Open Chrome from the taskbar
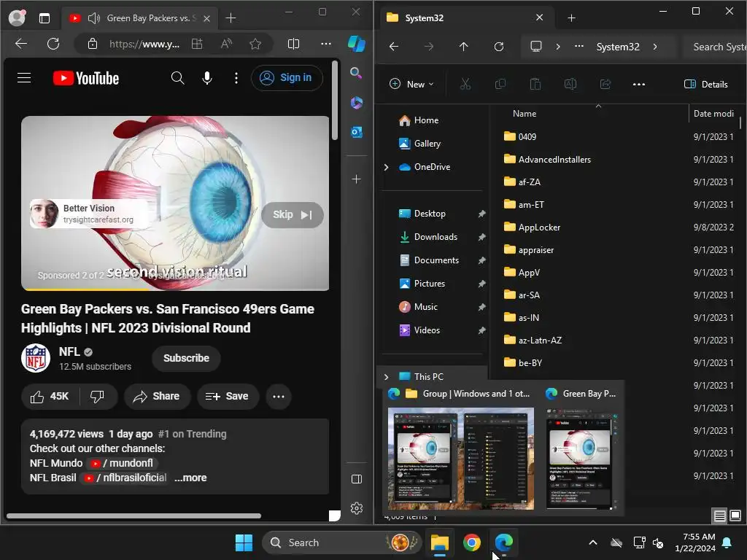Image resolution: width=747 pixels, height=560 pixels. point(471,542)
